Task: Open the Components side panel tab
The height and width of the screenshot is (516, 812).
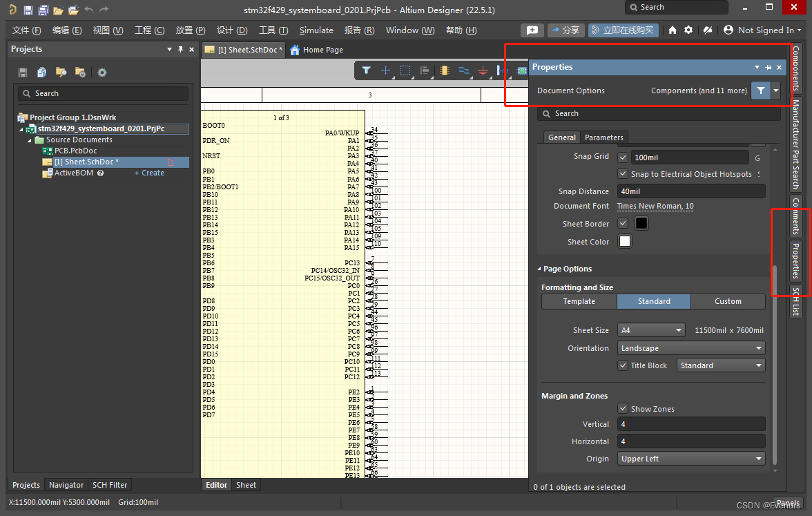Action: point(795,69)
